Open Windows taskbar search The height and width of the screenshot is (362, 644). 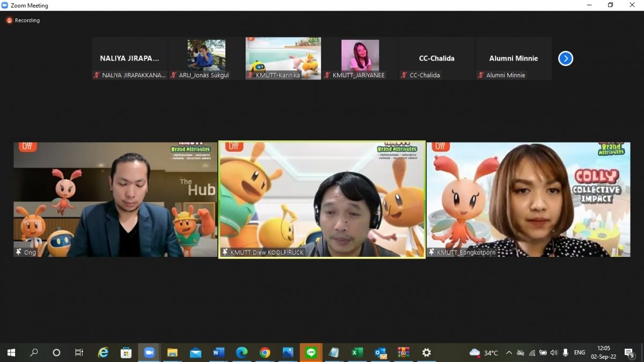coord(34,352)
